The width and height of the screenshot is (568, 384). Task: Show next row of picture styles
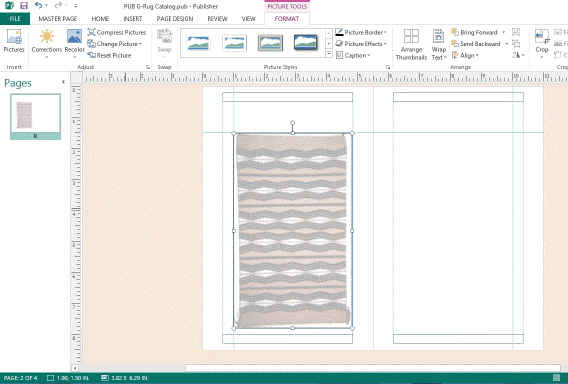pyautogui.click(x=329, y=43)
